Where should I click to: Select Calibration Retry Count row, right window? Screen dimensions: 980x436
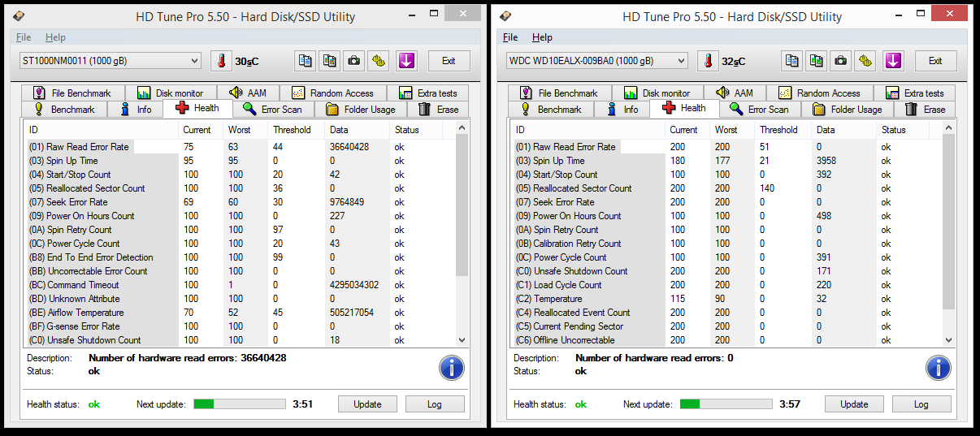pyautogui.click(x=726, y=244)
